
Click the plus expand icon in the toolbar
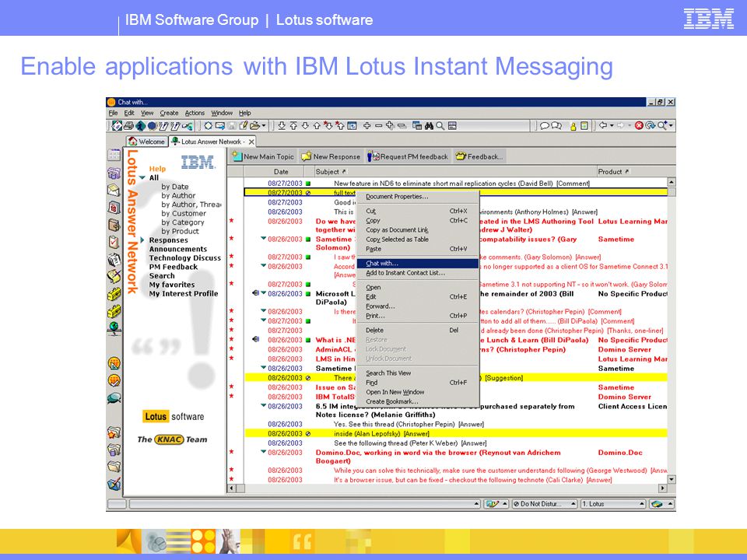(x=366, y=126)
